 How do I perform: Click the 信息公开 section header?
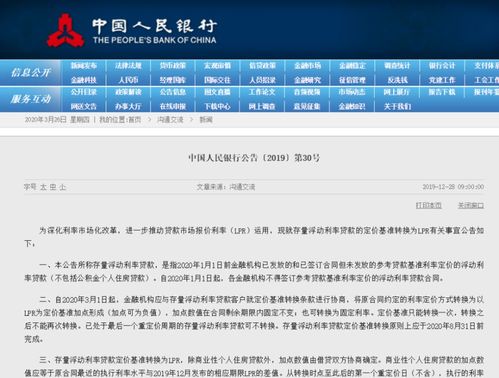pos(30,72)
